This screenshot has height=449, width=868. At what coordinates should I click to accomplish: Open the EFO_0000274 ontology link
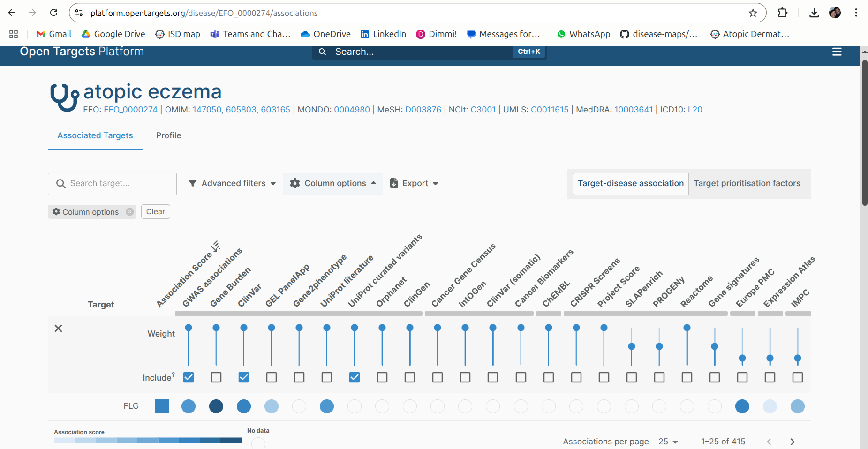point(130,110)
